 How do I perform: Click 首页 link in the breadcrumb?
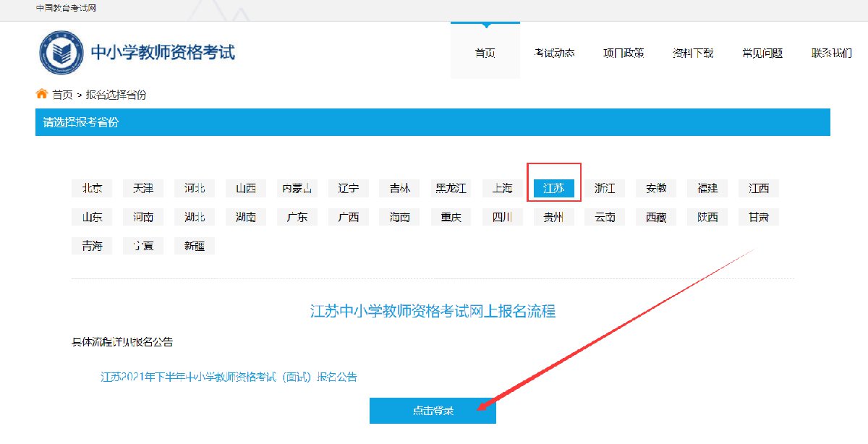tap(62, 95)
